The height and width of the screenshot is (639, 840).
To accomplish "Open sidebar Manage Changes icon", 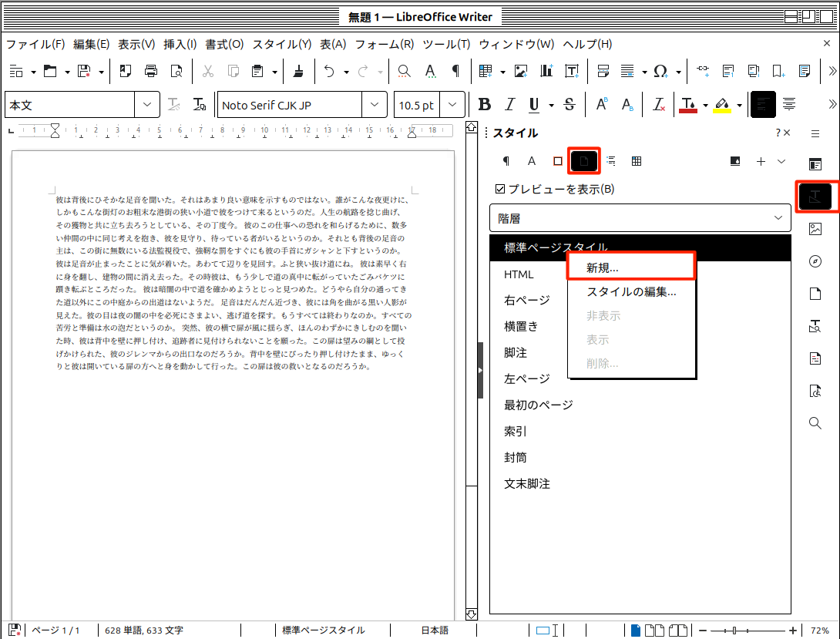I will (x=815, y=358).
